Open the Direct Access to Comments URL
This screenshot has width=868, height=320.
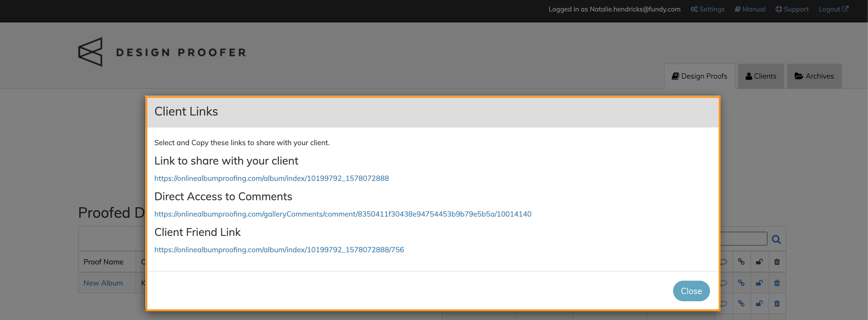tap(342, 214)
